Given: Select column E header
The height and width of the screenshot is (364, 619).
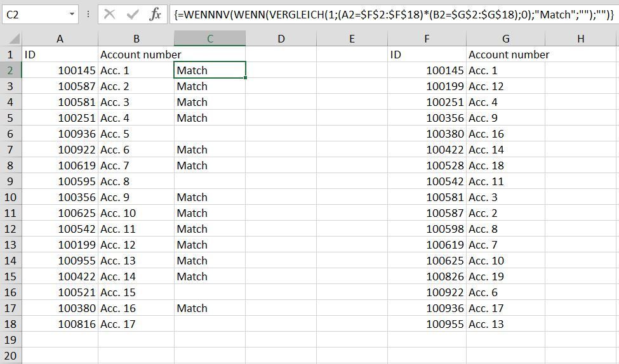Looking at the screenshot, I should click(x=352, y=39).
